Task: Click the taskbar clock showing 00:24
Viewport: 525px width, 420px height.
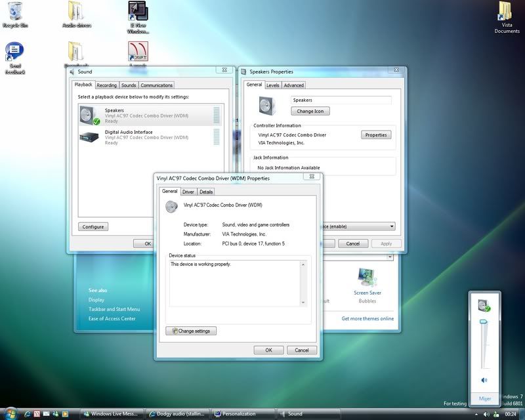Action: 511,414
